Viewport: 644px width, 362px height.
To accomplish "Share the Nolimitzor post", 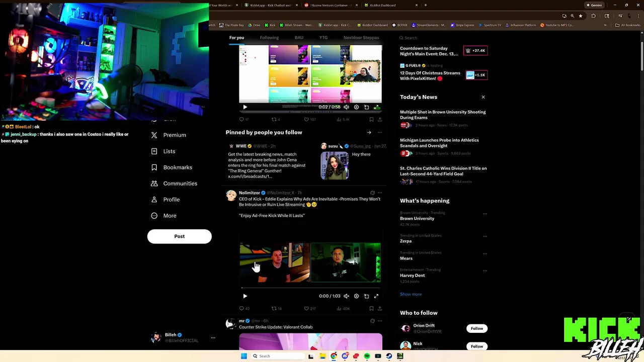I will coord(380,309).
